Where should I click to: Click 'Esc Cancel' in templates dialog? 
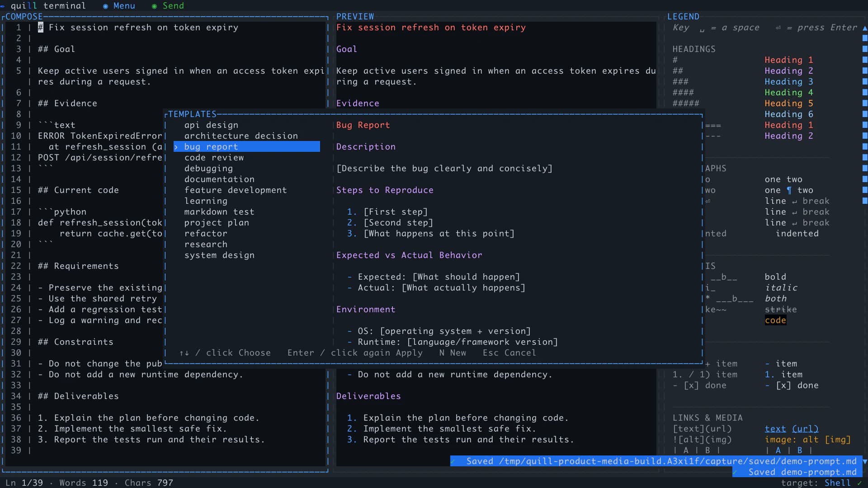pyautogui.click(x=509, y=353)
